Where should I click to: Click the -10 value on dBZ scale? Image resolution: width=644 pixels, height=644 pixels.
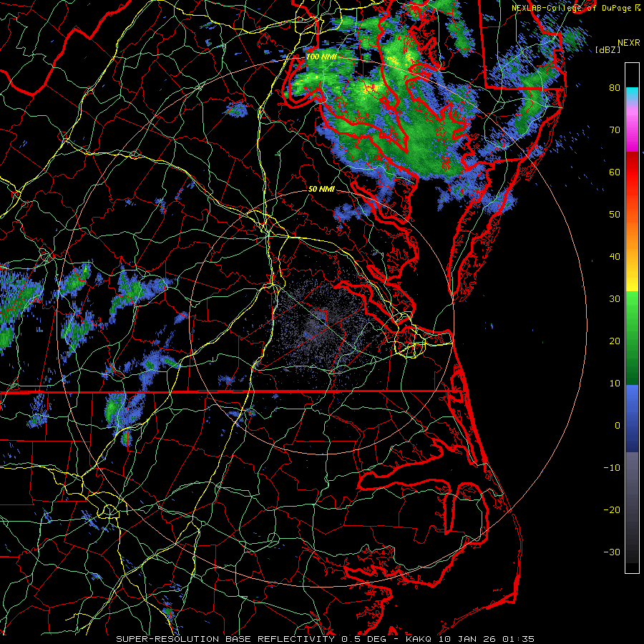(x=612, y=468)
